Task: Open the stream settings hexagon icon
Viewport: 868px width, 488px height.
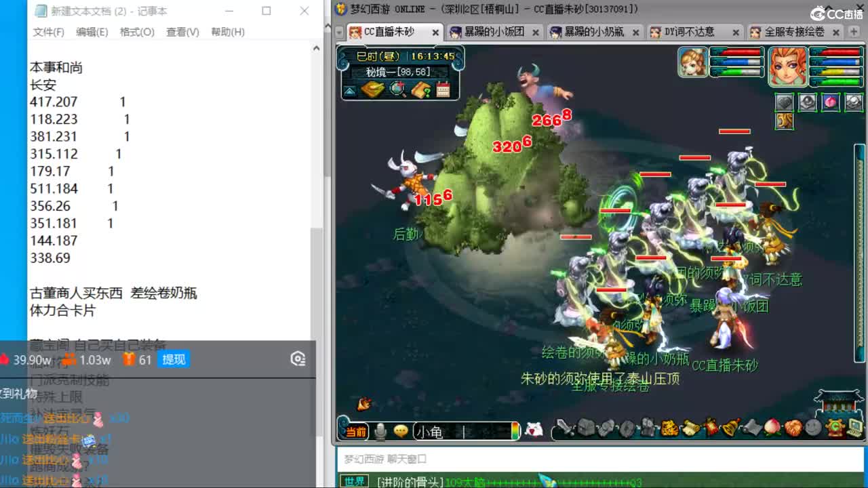Action: [x=298, y=359]
